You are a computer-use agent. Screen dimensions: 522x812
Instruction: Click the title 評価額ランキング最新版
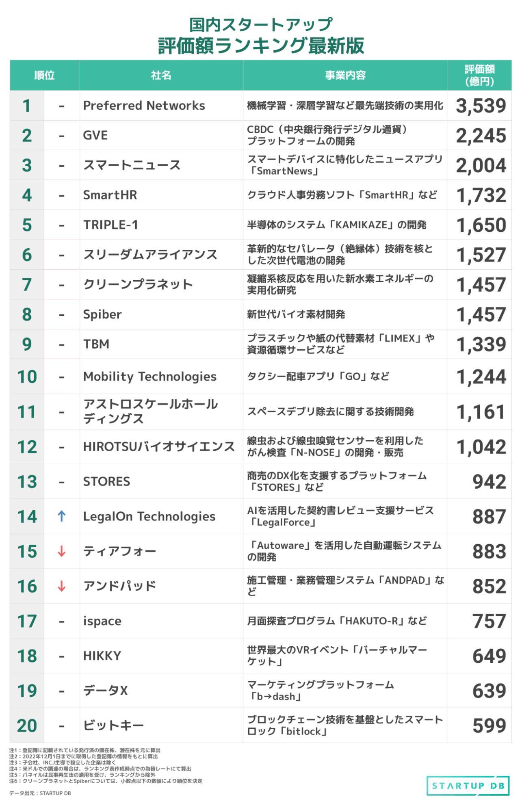tap(261, 45)
